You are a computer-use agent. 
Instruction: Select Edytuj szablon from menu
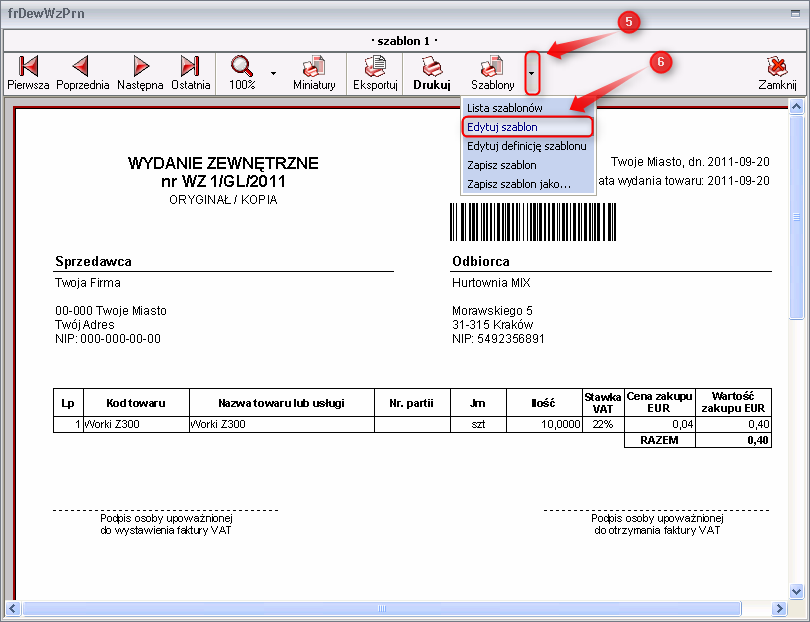[502, 127]
